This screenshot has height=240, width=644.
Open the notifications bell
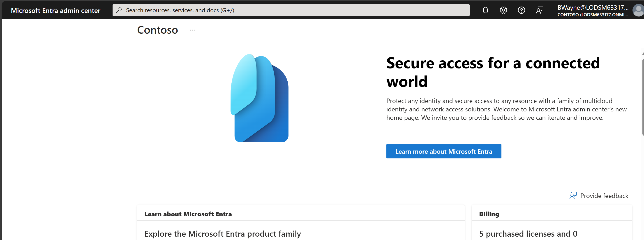point(485,10)
